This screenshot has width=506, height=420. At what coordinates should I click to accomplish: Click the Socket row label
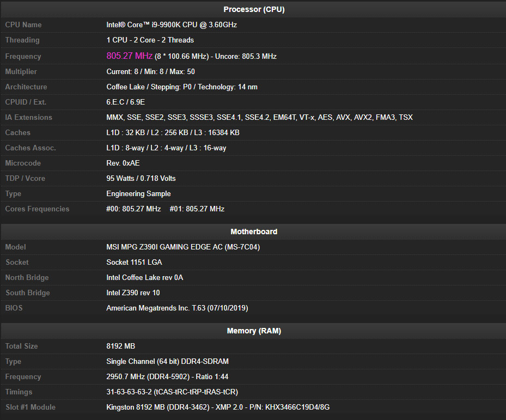click(17, 262)
